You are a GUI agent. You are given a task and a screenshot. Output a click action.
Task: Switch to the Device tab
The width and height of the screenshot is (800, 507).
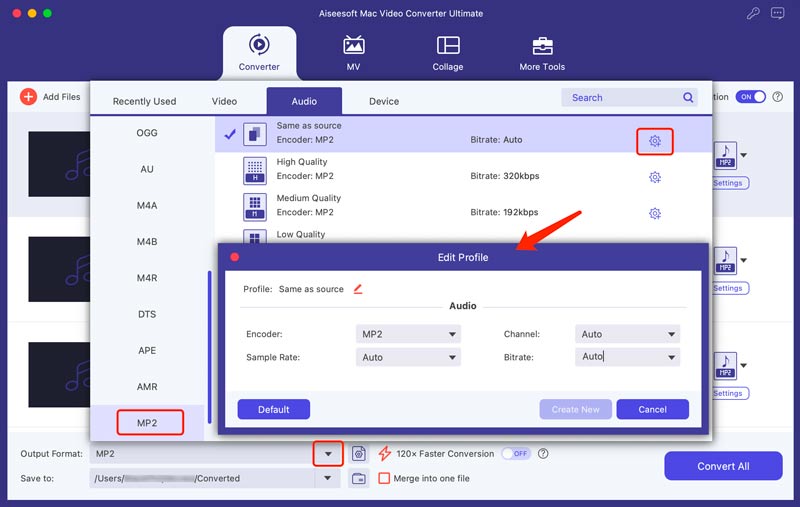(384, 101)
